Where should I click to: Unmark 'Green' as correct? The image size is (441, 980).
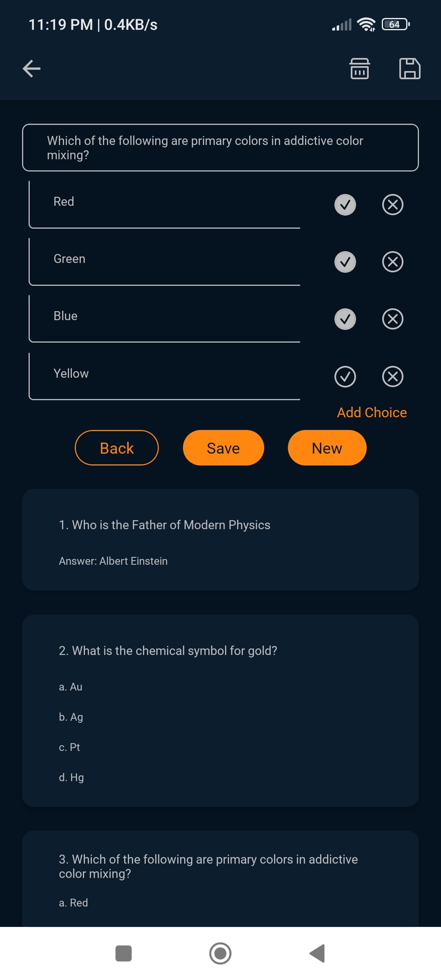coord(345,262)
